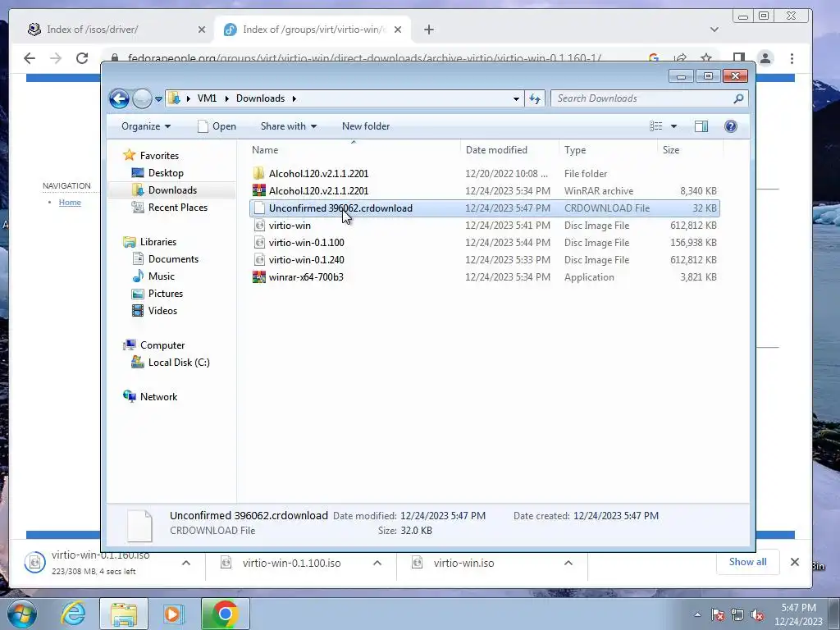840x630 pixels.
Task: Sort by Date modified column header
Action: [509, 150]
